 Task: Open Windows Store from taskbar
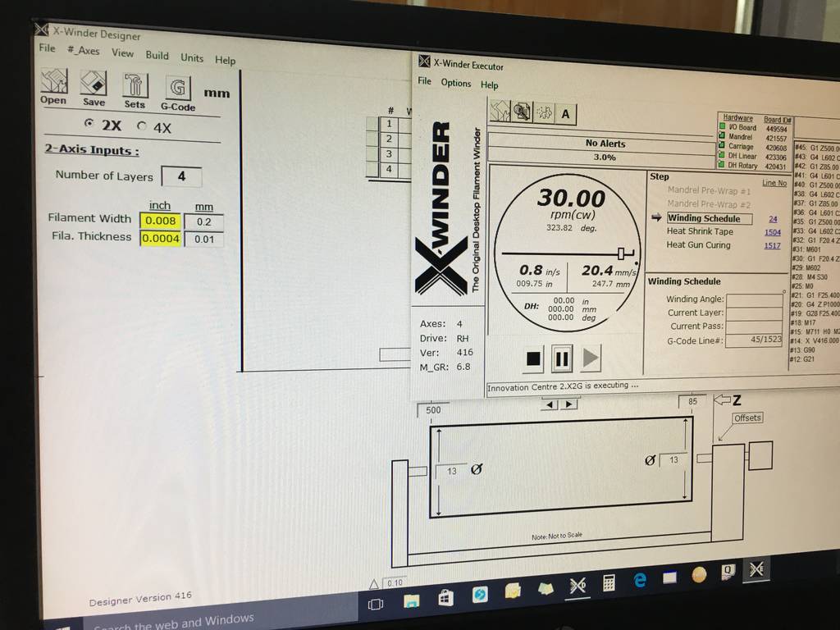click(x=445, y=597)
